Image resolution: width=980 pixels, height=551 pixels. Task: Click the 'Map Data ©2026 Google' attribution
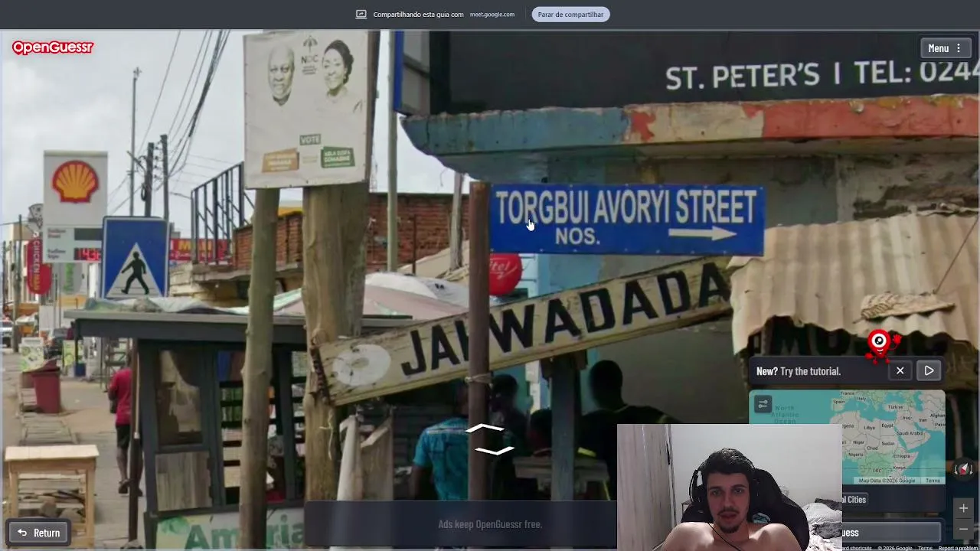(887, 481)
